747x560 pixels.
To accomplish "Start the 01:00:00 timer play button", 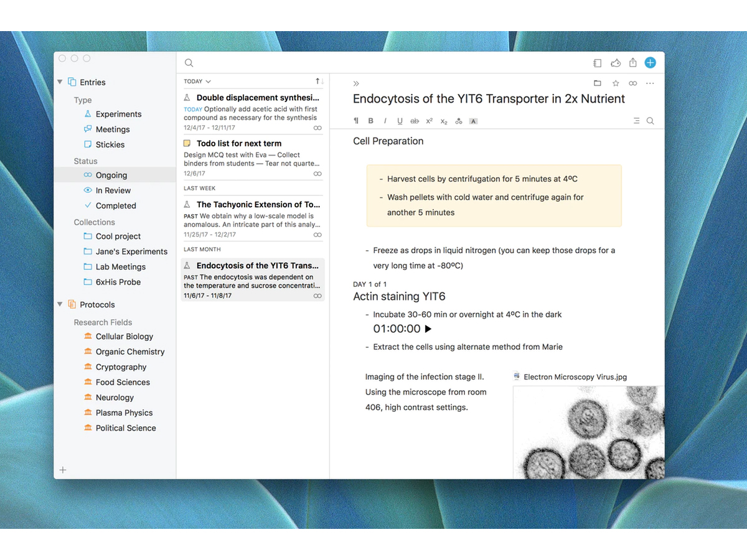I will click(x=428, y=329).
